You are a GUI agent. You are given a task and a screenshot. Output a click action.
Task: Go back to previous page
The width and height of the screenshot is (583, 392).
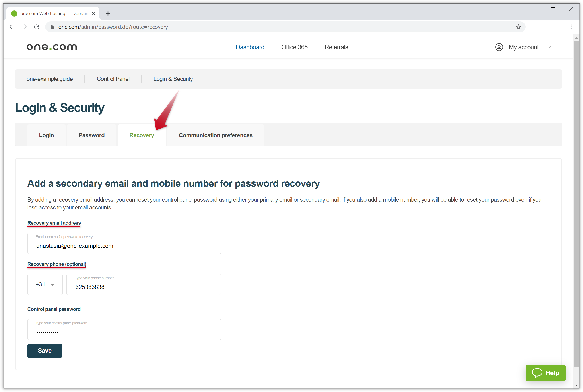point(12,27)
